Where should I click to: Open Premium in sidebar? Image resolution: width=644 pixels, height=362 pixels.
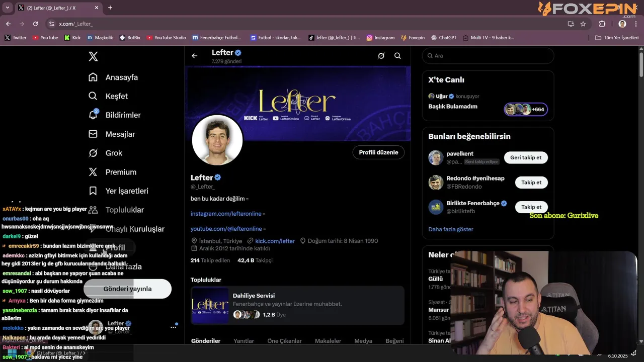tap(112, 172)
